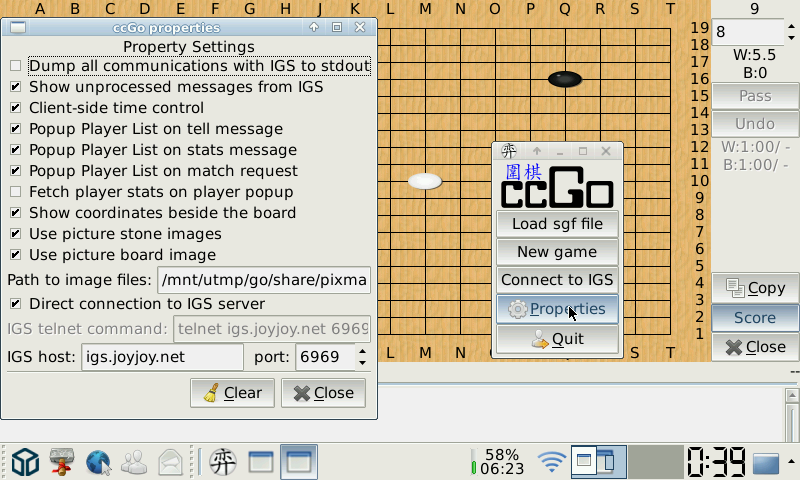Toggle Direct connection to IGS server
This screenshot has width=800, height=480.
click(x=16, y=304)
